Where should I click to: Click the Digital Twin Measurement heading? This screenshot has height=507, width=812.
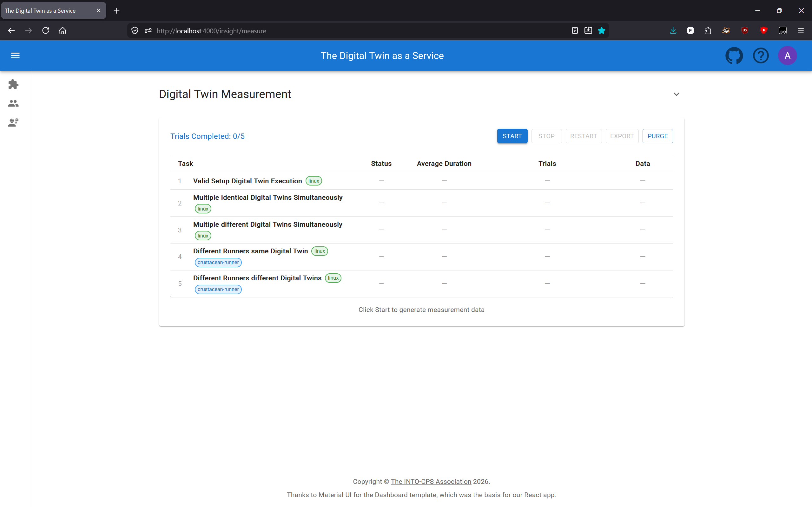[x=225, y=94]
